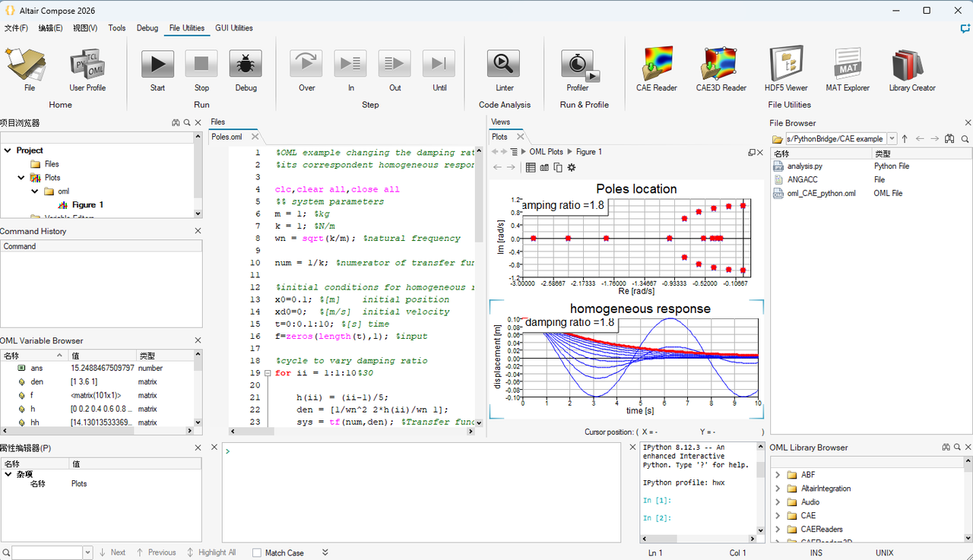
Task: Click the Stop execution icon
Action: tap(201, 65)
